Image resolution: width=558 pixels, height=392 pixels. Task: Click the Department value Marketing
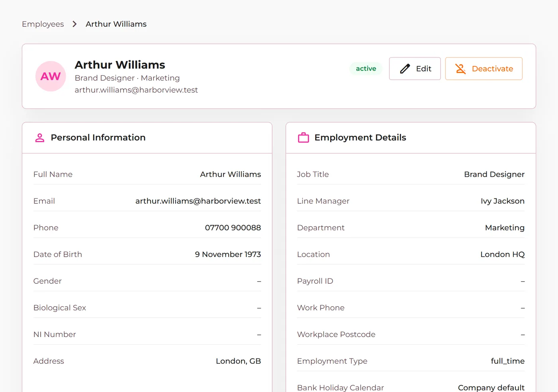[x=505, y=228]
